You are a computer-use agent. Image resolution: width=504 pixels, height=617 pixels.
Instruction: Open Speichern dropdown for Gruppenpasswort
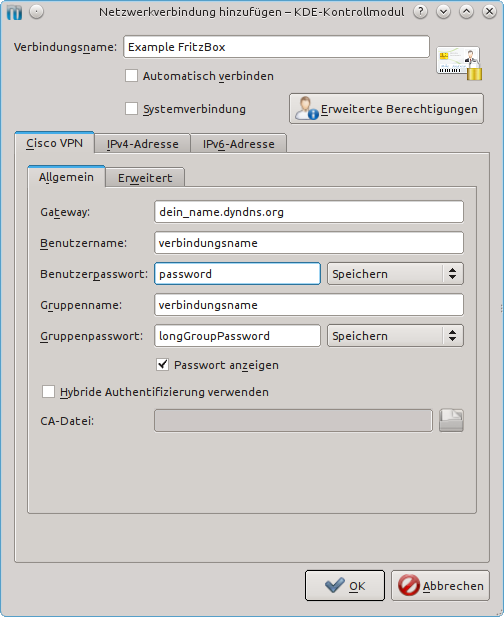pyautogui.click(x=395, y=336)
